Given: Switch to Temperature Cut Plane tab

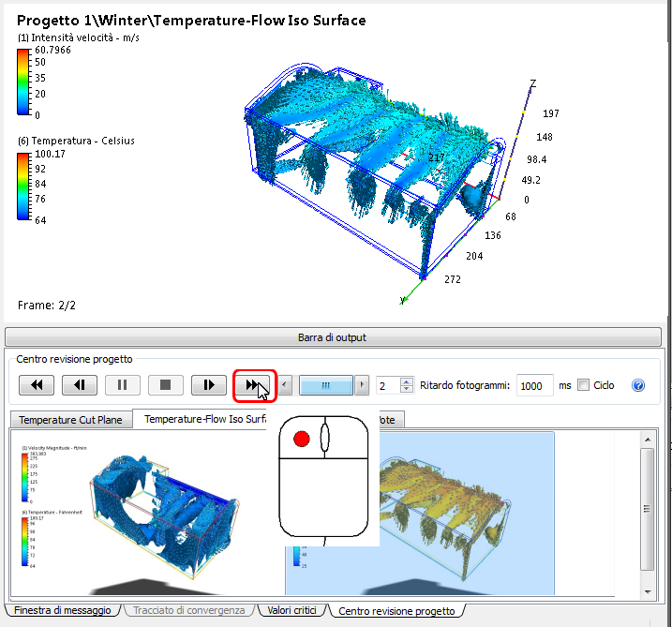Looking at the screenshot, I should (x=70, y=420).
